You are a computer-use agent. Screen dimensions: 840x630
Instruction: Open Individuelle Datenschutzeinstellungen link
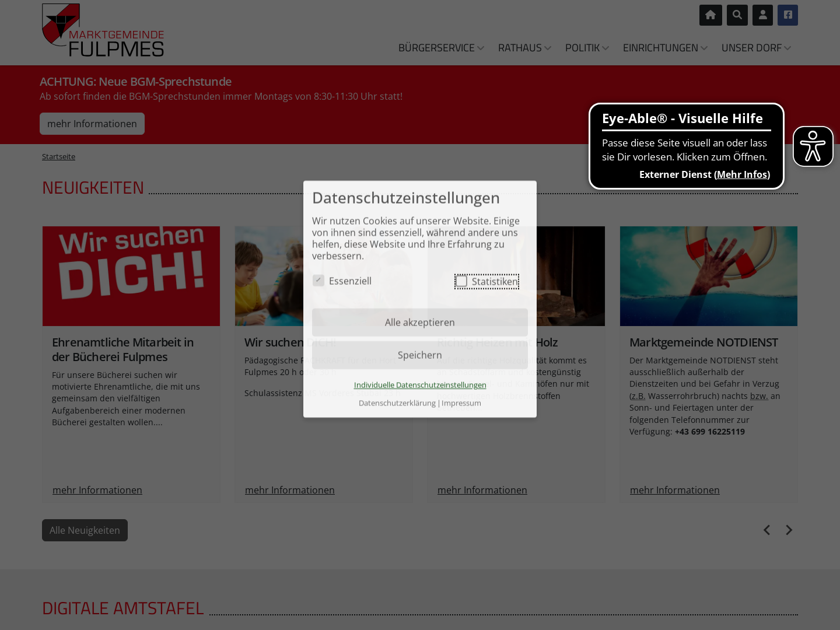[420, 385]
